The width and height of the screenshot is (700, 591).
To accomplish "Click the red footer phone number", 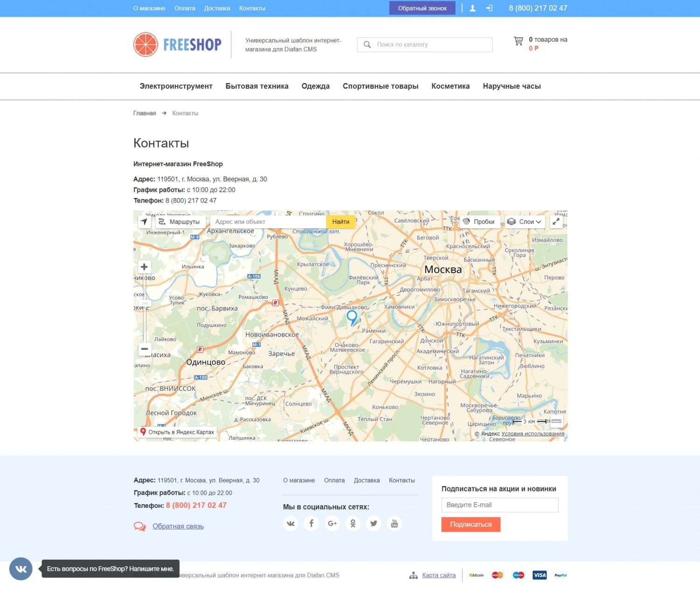I will pyautogui.click(x=196, y=505).
